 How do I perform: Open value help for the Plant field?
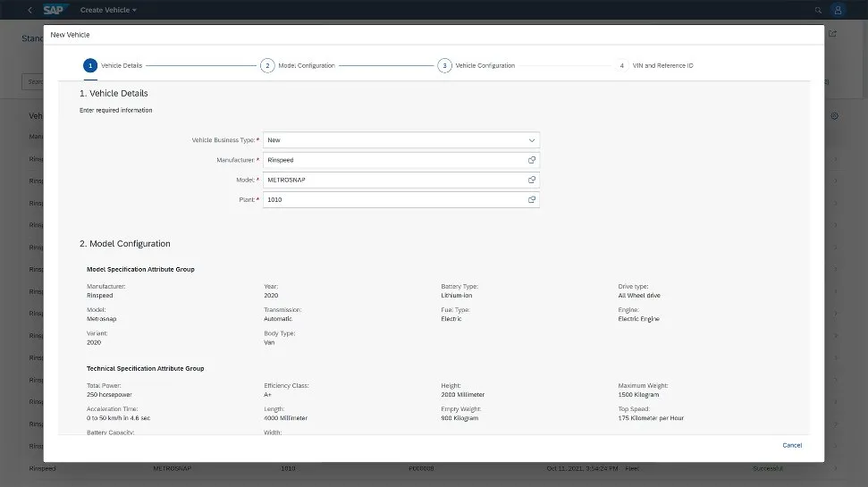pyautogui.click(x=531, y=199)
